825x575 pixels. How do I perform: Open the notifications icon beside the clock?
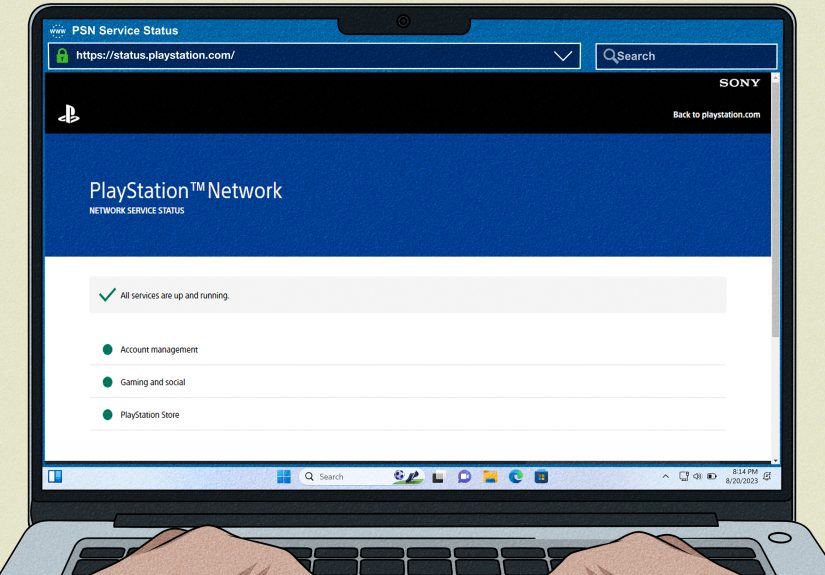(x=768, y=477)
